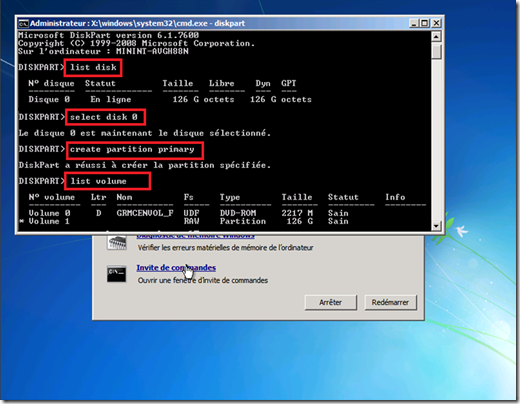Click the 'GPT' column header
This screenshot has width=520, height=404.
(289, 83)
